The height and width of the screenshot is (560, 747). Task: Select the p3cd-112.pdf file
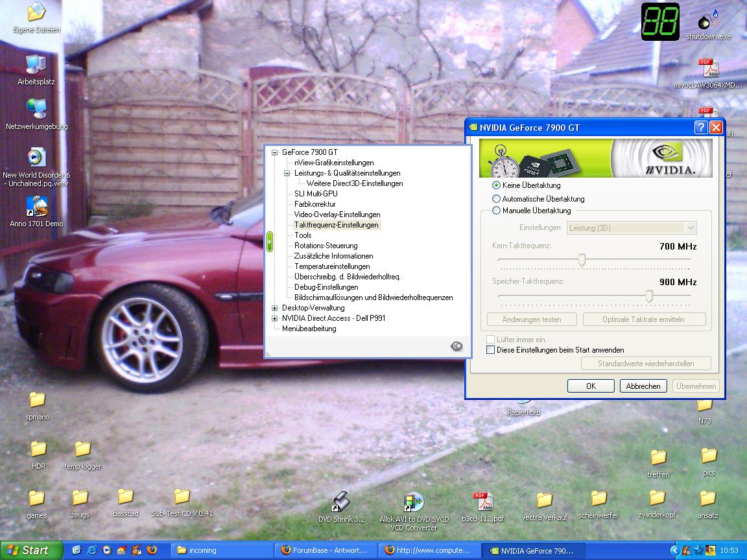(482, 507)
